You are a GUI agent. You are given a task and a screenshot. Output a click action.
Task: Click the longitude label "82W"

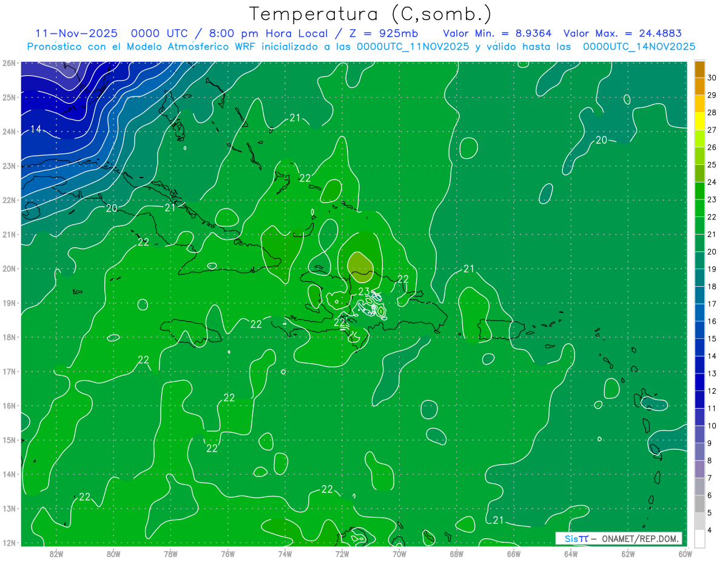pos(56,554)
